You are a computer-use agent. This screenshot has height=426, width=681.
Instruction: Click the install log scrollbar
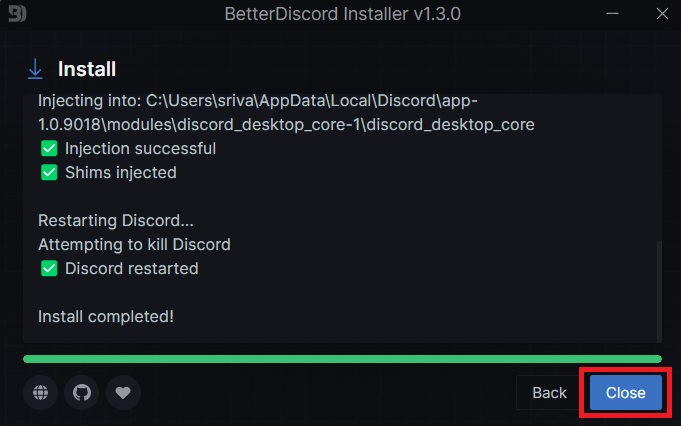[x=658, y=290]
